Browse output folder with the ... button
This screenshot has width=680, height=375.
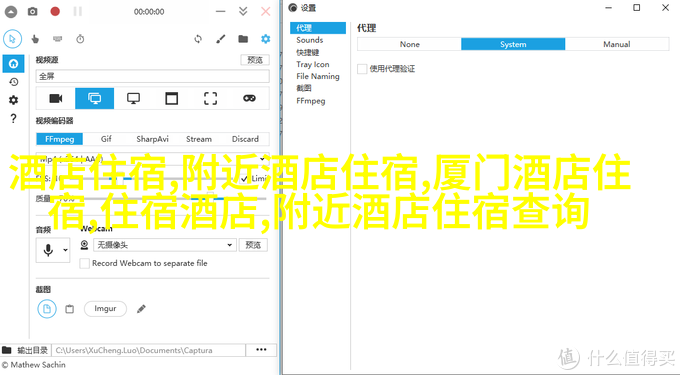pyautogui.click(x=261, y=350)
